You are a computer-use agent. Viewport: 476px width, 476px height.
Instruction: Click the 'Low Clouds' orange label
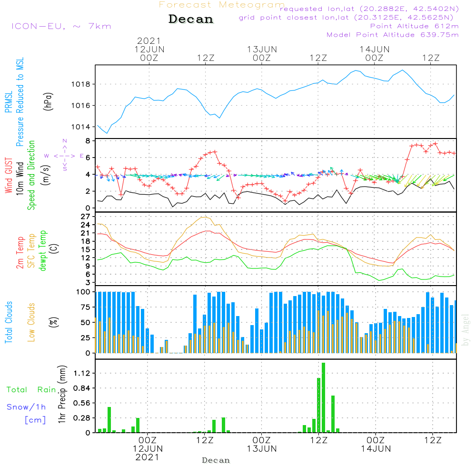point(31,322)
